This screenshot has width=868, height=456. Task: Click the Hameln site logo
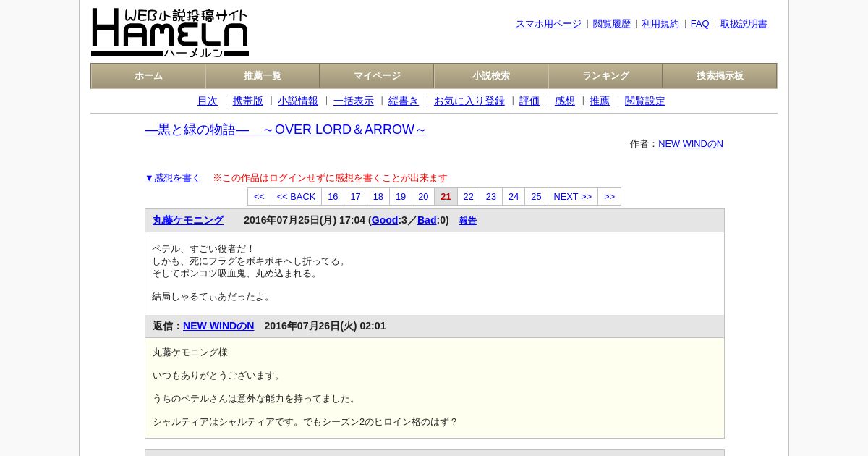click(x=170, y=33)
